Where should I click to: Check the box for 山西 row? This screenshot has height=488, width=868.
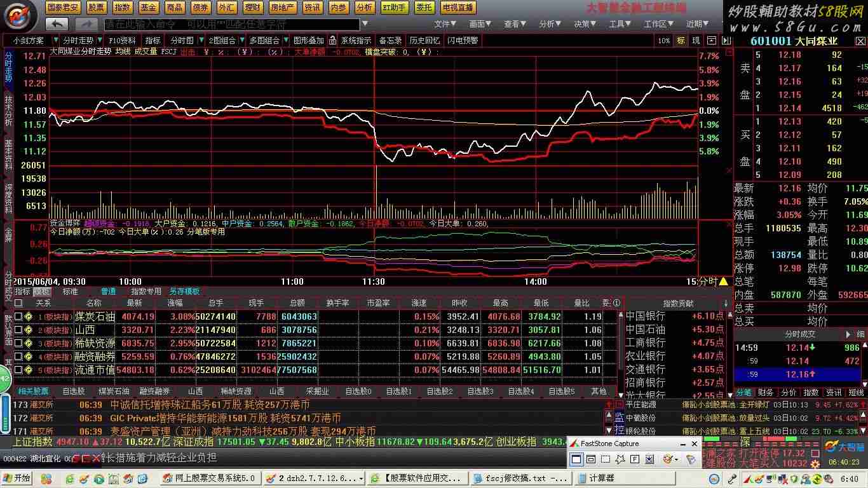click(x=18, y=330)
